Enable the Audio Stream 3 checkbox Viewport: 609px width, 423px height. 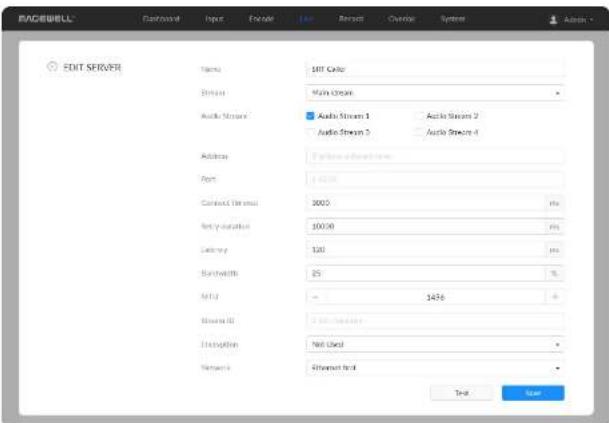310,132
